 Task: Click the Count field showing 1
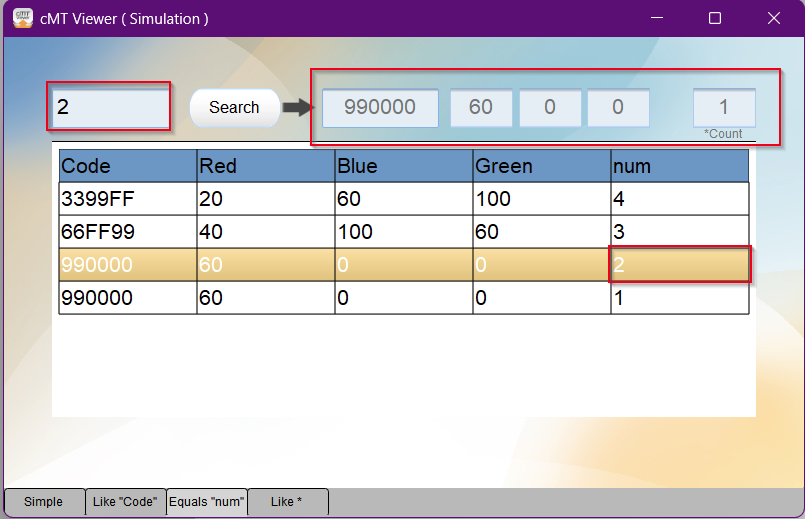click(x=724, y=108)
